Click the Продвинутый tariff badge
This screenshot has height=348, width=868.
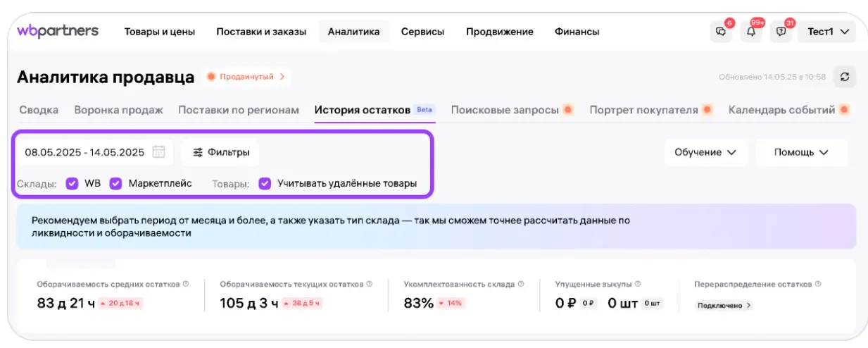coord(247,77)
